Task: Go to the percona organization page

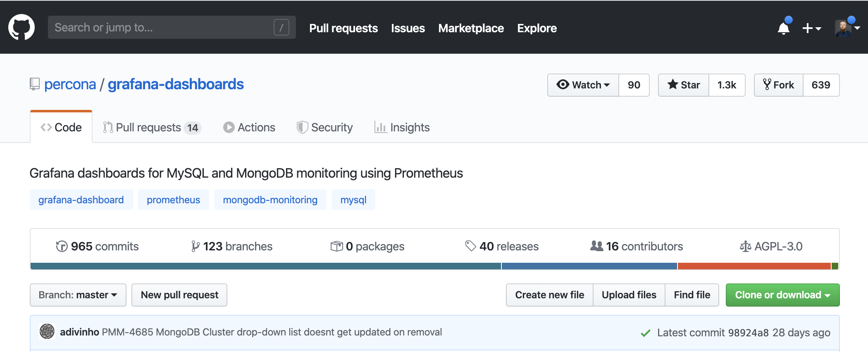Action: click(70, 84)
